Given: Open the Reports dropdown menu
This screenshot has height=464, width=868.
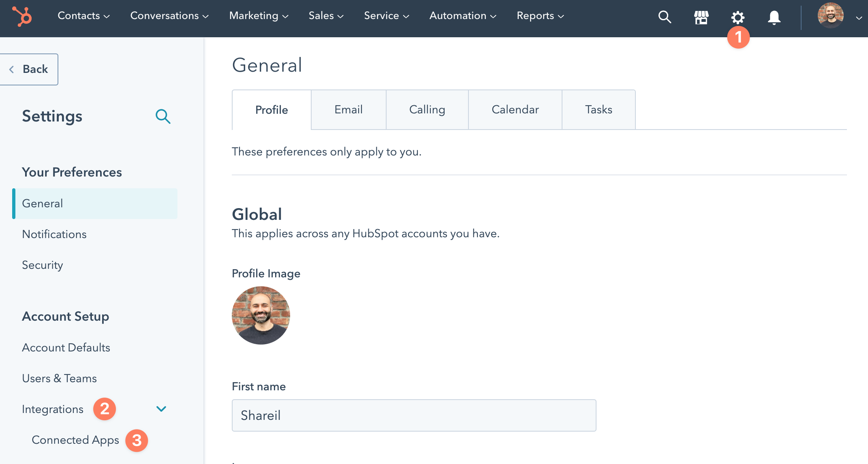Looking at the screenshot, I should 540,16.
